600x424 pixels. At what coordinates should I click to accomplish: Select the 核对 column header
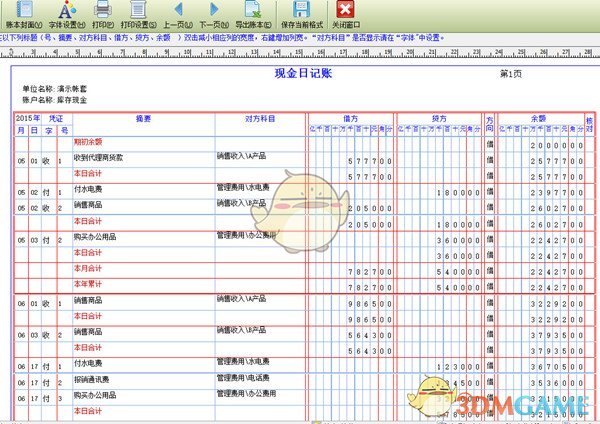[589, 125]
